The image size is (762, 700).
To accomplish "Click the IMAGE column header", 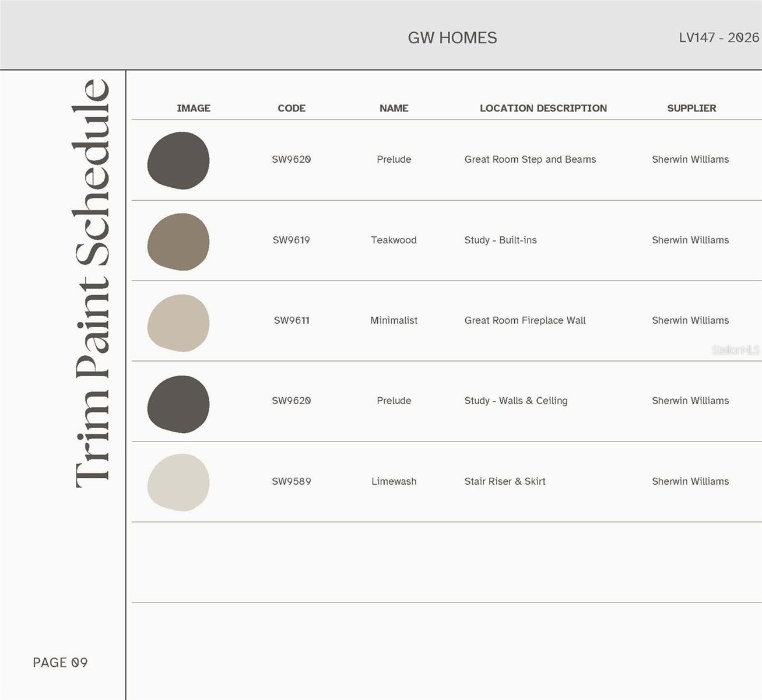I will click(194, 108).
